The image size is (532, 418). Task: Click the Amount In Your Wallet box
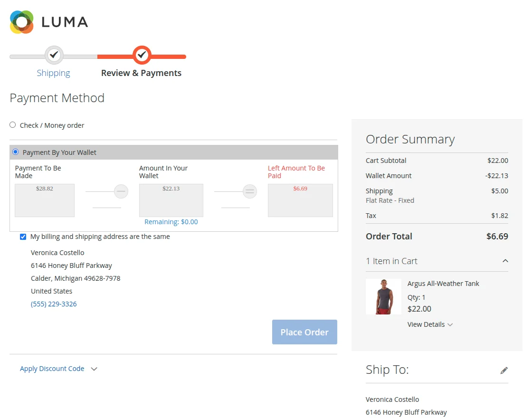coord(171,200)
